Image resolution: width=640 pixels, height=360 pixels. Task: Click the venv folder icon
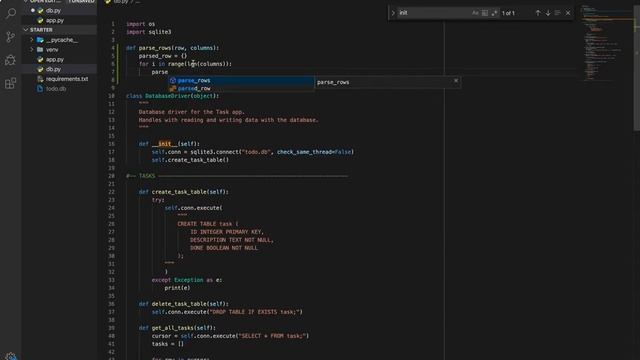pos(40,50)
